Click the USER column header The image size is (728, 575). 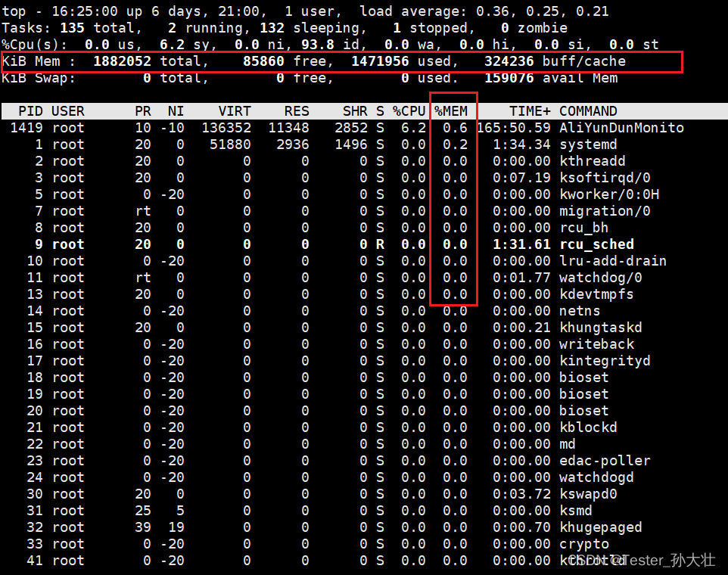pos(68,111)
